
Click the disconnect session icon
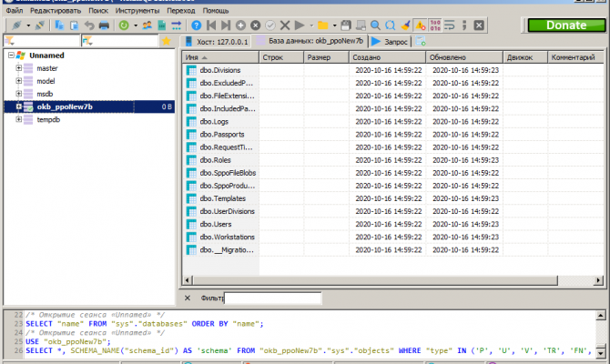click(39, 25)
